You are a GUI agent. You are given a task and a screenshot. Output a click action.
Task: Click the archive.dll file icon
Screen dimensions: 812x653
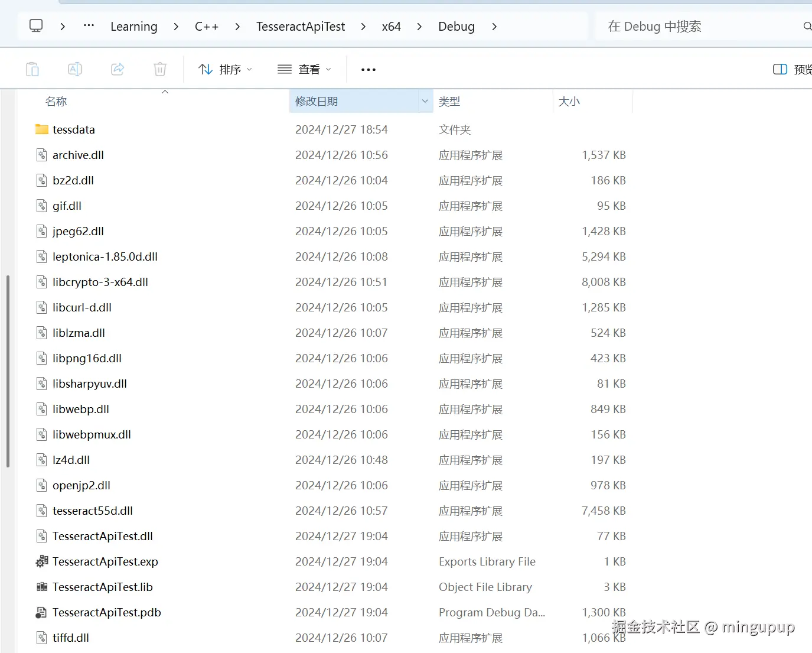pos(41,155)
